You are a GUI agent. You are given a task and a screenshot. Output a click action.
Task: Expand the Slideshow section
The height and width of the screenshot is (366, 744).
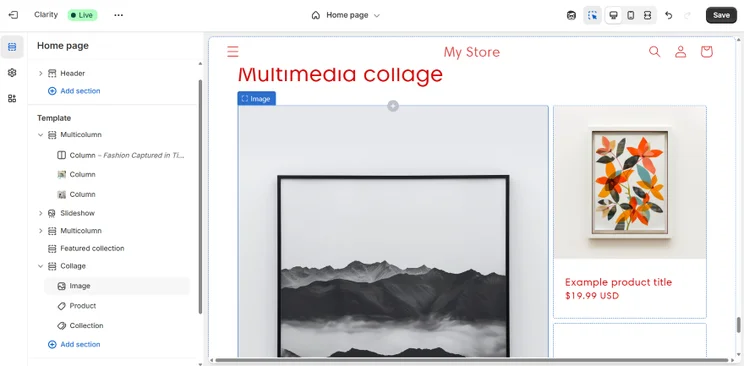pos(40,214)
